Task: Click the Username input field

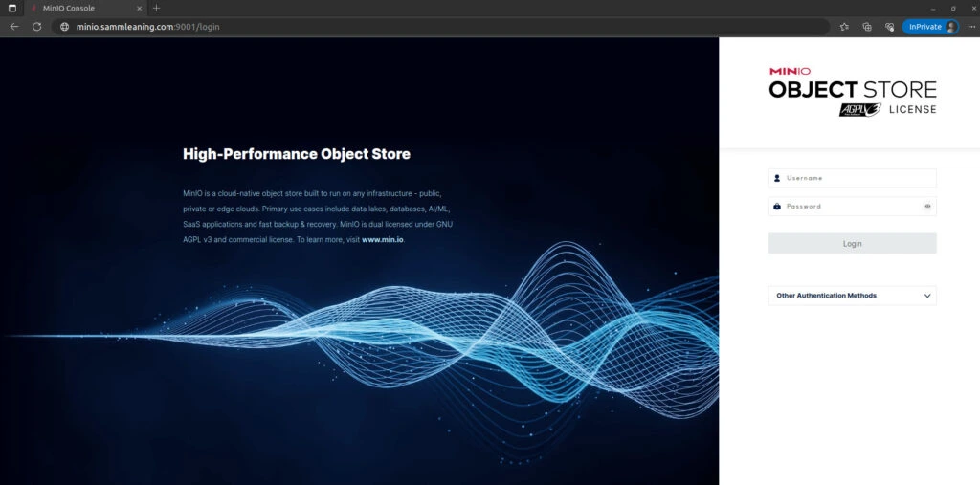Action: click(x=853, y=178)
